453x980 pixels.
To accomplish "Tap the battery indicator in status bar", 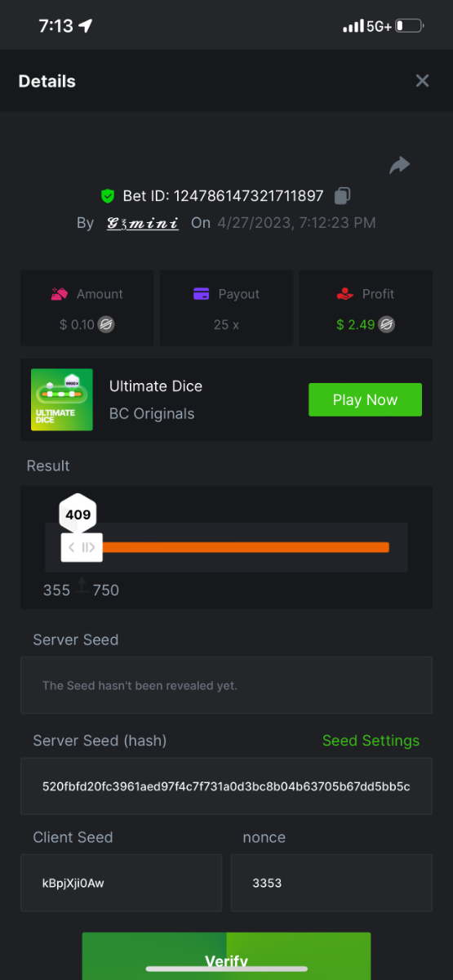I will tap(410, 26).
